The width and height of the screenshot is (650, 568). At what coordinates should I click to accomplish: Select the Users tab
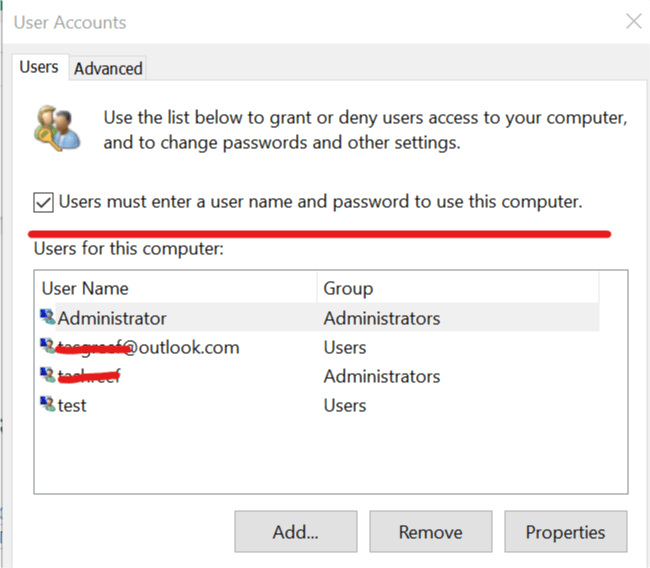click(x=39, y=67)
